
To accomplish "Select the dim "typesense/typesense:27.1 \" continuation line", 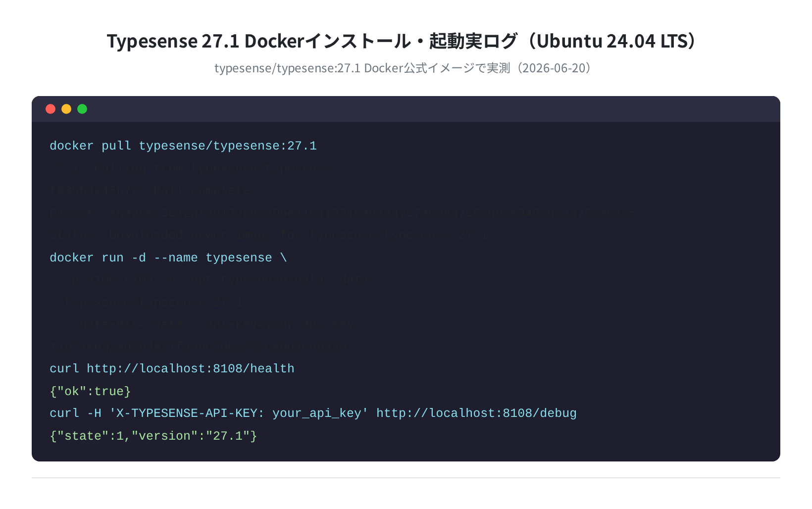I will pos(161,302).
